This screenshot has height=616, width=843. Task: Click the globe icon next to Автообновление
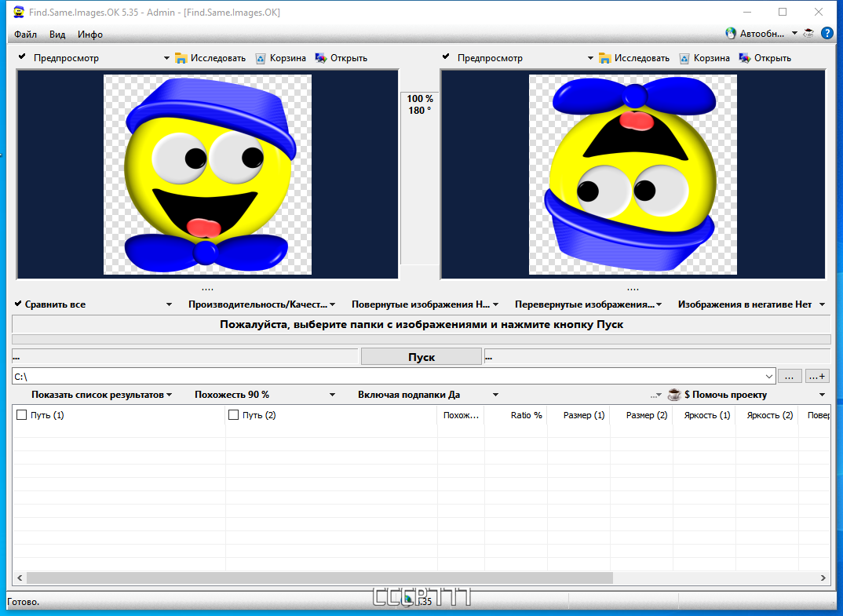coord(732,34)
